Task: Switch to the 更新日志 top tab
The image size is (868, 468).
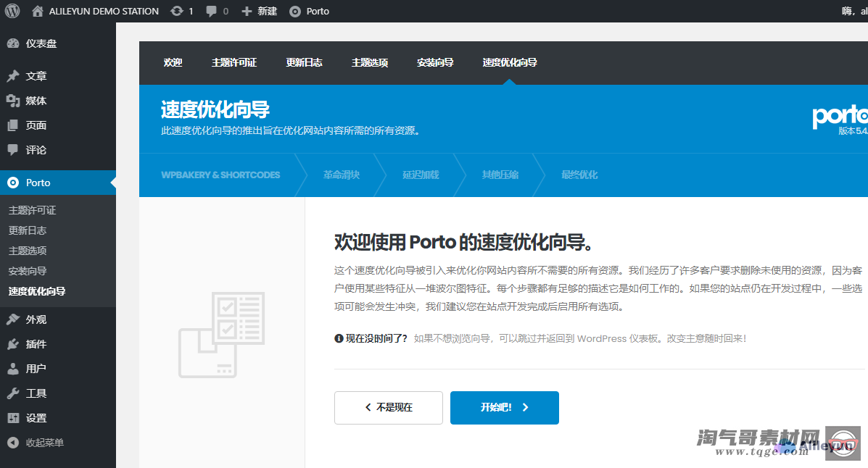Action: [304, 62]
